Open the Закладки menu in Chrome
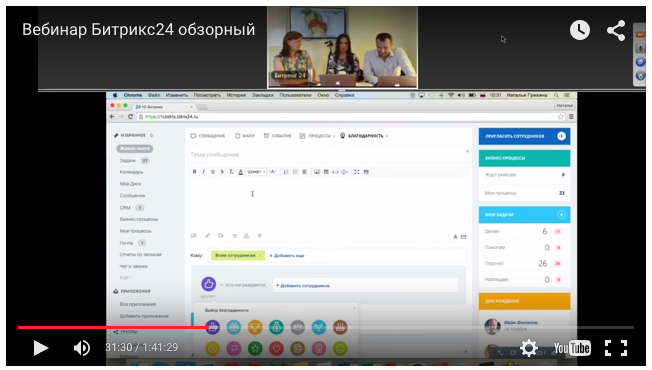The height and width of the screenshot is (370, 652). click(x=262, y=95)
